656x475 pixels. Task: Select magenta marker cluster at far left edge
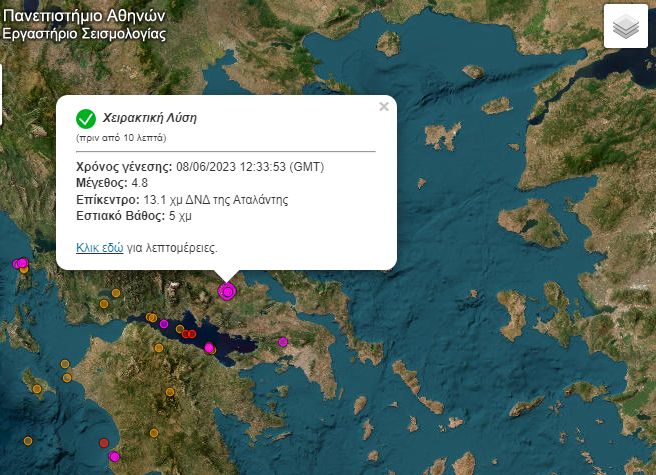pyautogui.click(x=20, y=263)
